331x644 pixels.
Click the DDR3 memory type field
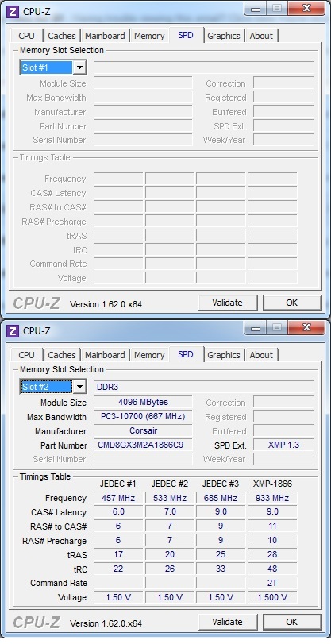pos(204,387)
